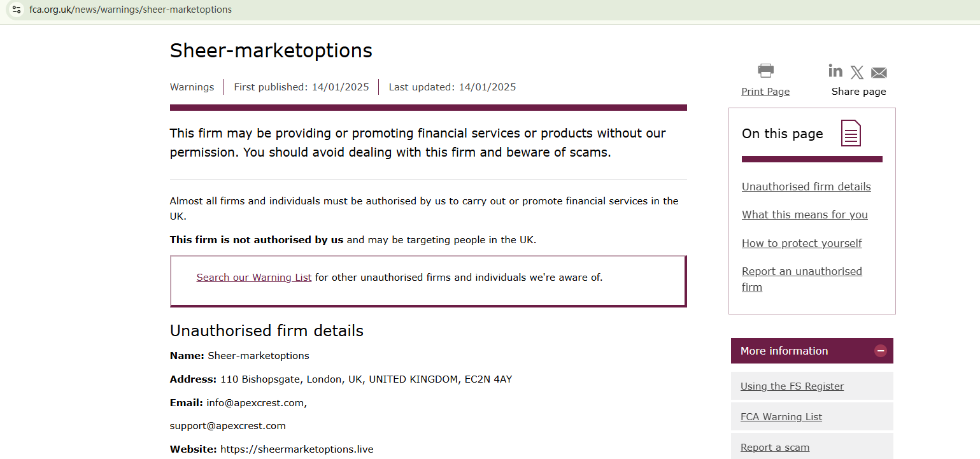
Task: Click the Sheer-marketoptions page heading
Action: coord(271,50)
